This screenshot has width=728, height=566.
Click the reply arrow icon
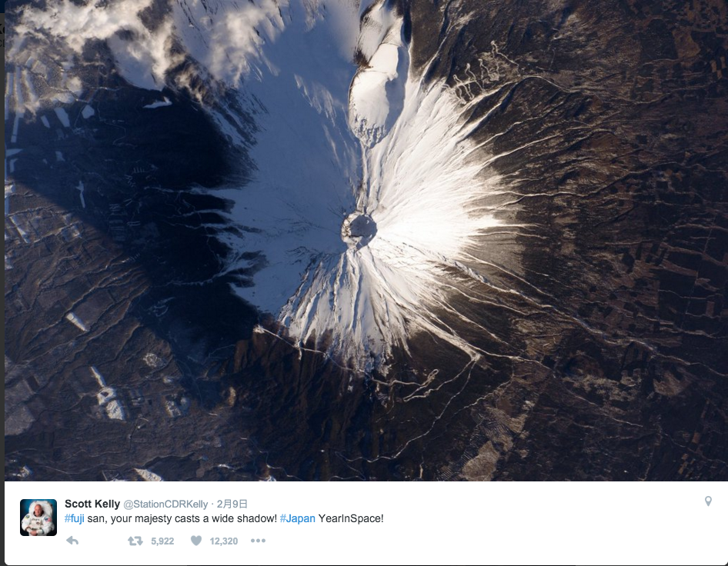pos(72,541)
